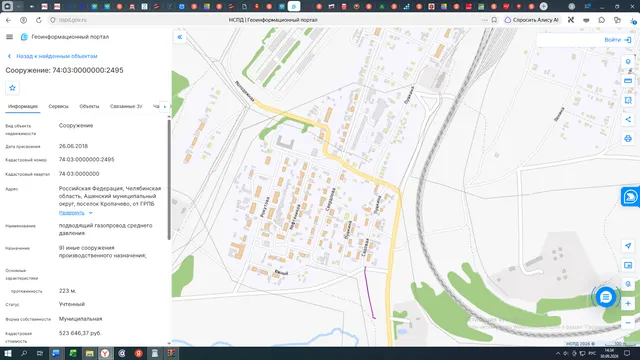Click the purple gas pipeline line on map

pyautogui.click(x=369, y=292)
